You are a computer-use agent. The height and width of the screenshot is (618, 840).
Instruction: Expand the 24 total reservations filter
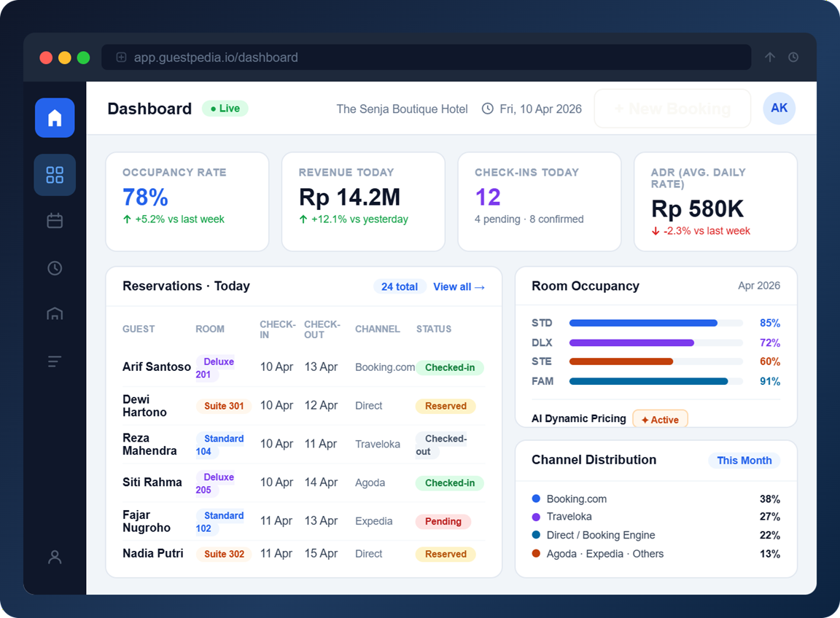click(400, 286)
